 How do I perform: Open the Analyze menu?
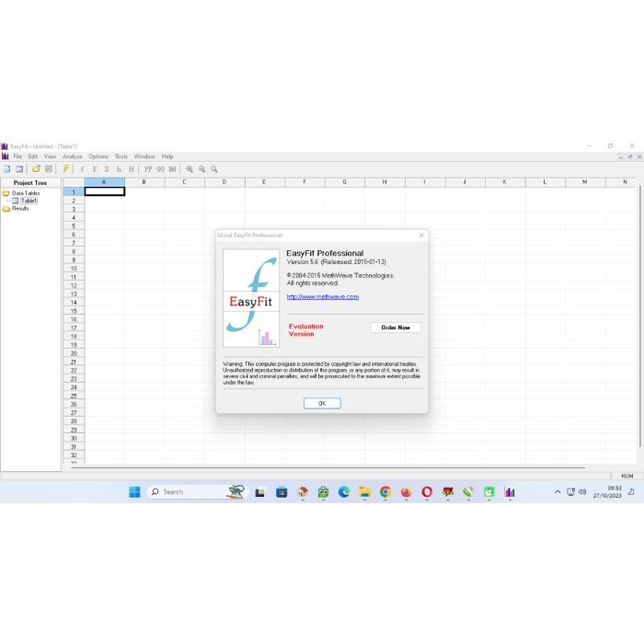[x=73, y=156]
